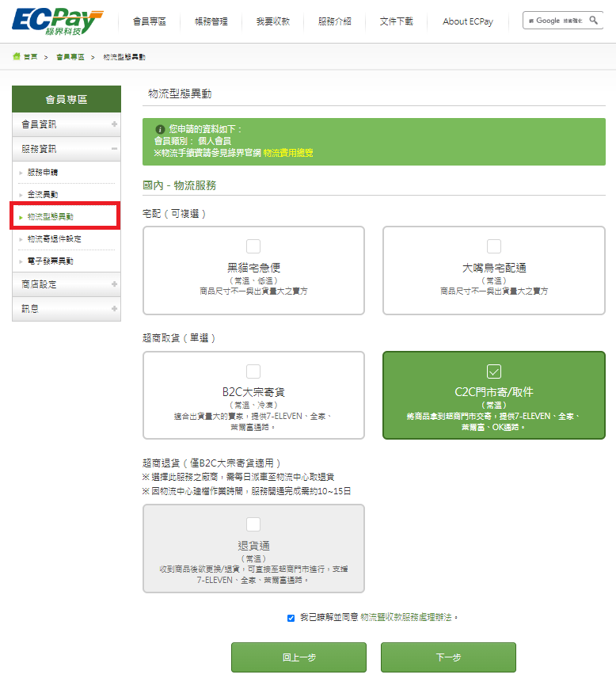Click 大嘴鳥宅配通 card title
616x682 pixels.
pos(494,268)
